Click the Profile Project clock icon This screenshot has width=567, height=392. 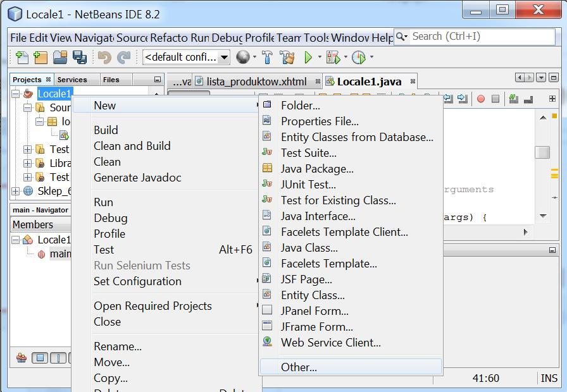359,57
